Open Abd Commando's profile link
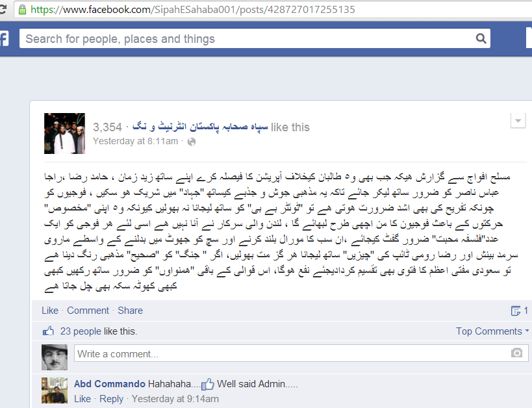 [x=110, y=384]
